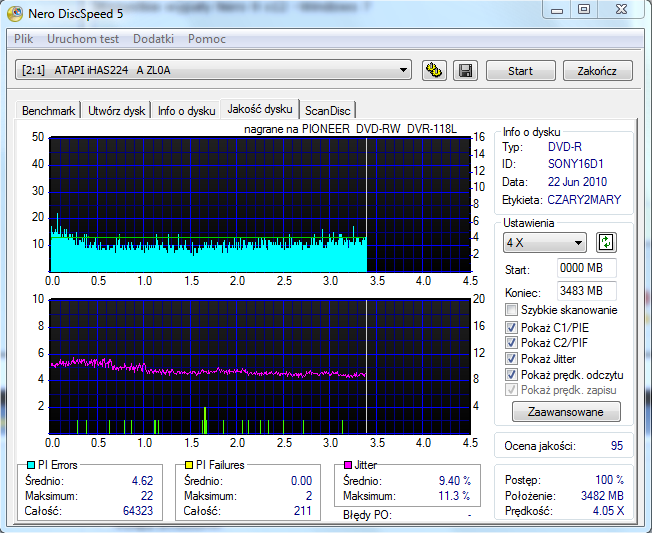Click the Start field showing 0000 MB
This screenshot has width=652, height=533.
pyautogui.click(x=586, y=268)
